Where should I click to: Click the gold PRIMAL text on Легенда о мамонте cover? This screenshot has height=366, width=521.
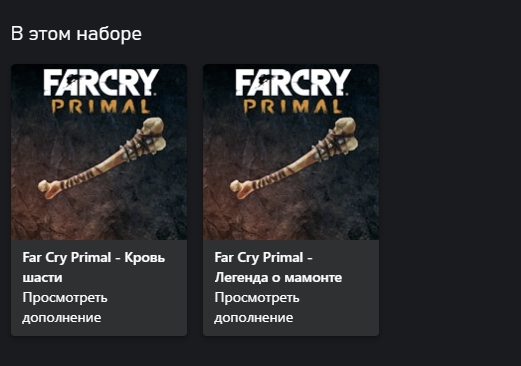click(292, 107)
